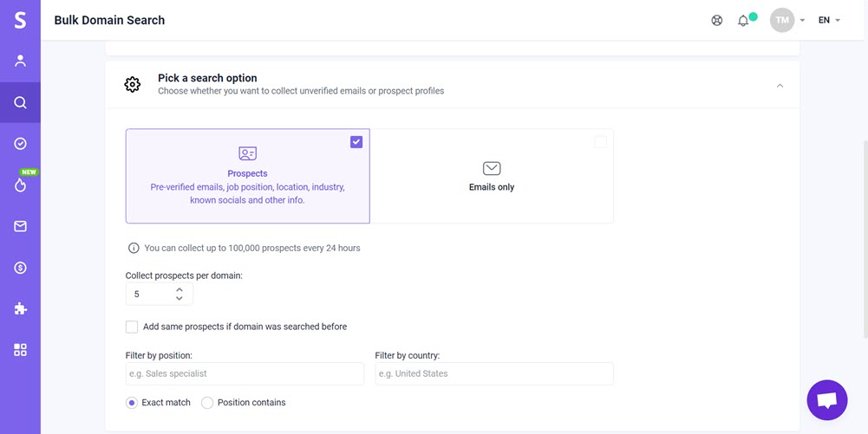
Task: Open the user profile icon in sidebar
Action: point(20,61)
